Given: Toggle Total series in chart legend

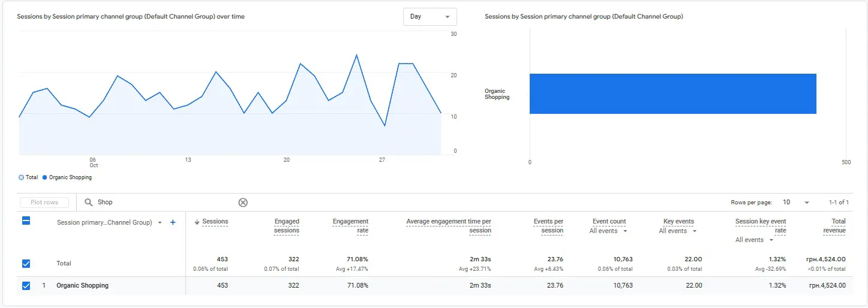Looking at the screenshot, I should (x=28, y=177).
